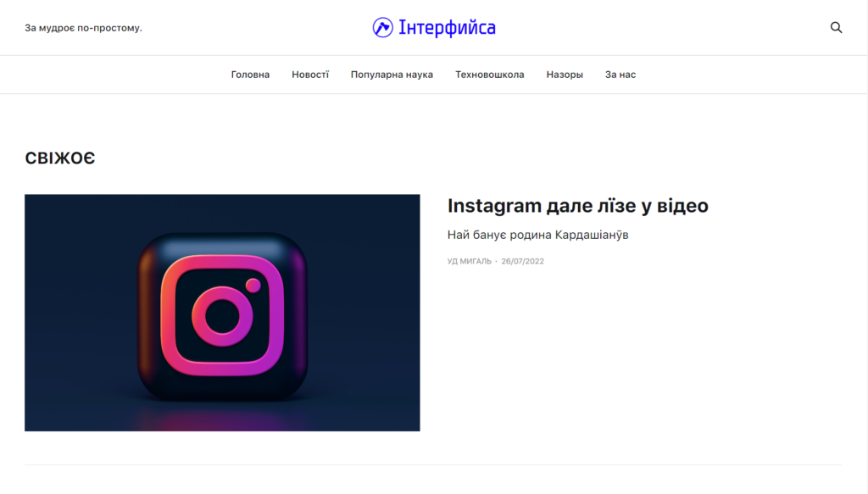Select the Популярна наука menu item
The height and width of the screenshot is (494, 868).
[392, 75]
